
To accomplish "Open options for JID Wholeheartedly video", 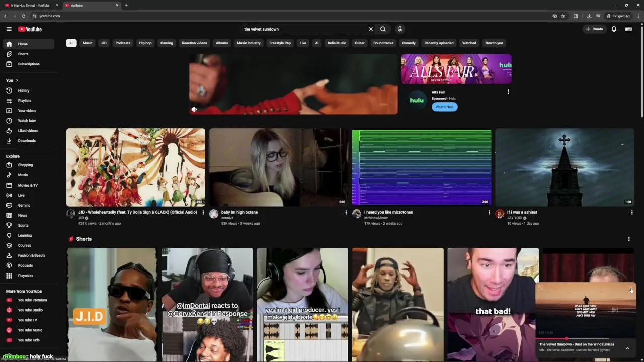I will click(x=203, y=213).
